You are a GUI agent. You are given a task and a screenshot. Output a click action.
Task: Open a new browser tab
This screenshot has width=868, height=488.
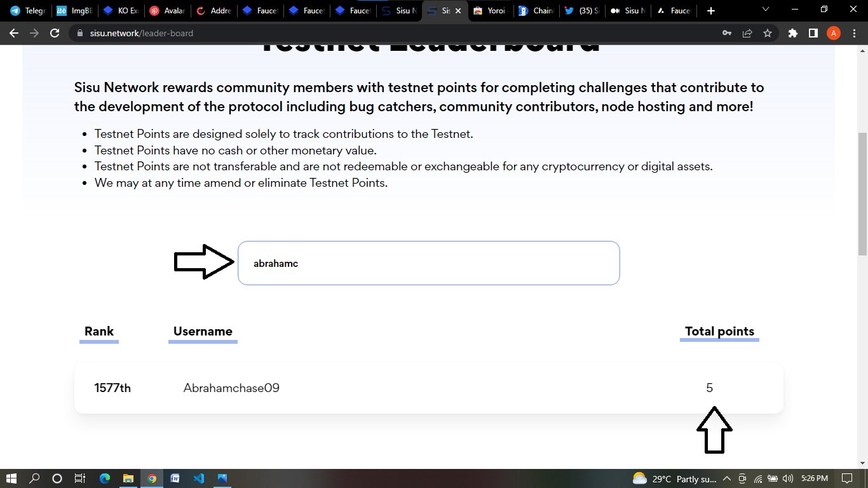click(710, 11)
